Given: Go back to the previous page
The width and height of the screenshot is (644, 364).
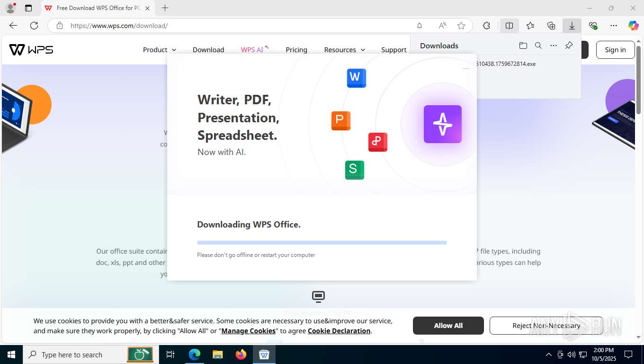Looking at the screenshot, I should 13,26.
